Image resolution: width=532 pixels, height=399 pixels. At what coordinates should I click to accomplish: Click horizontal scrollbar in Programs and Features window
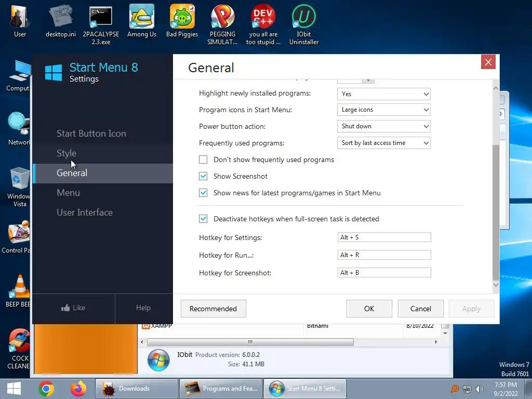[x=250, y=342]
